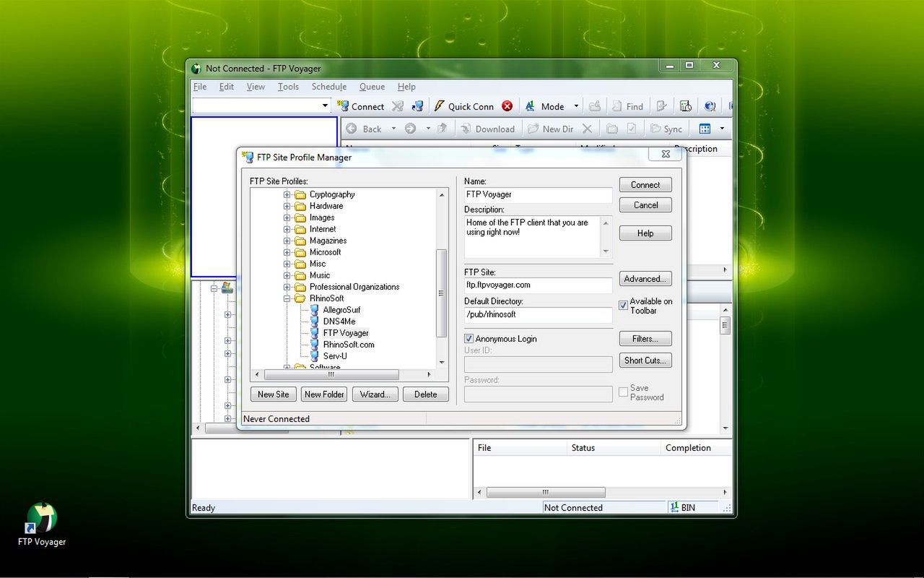
Task: Select the Serv-U site icon
Action: click(315, 356)
